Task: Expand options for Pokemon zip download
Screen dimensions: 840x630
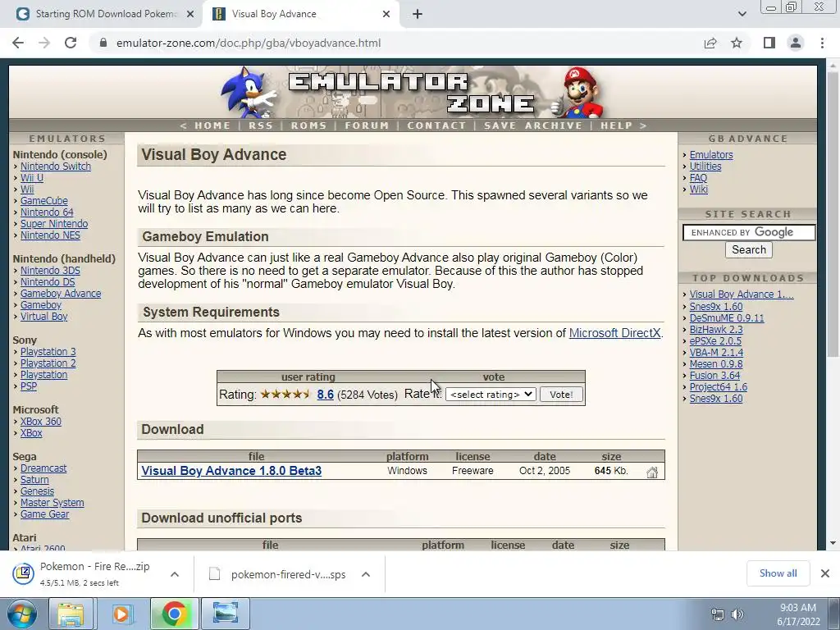Action: [174, 574]
